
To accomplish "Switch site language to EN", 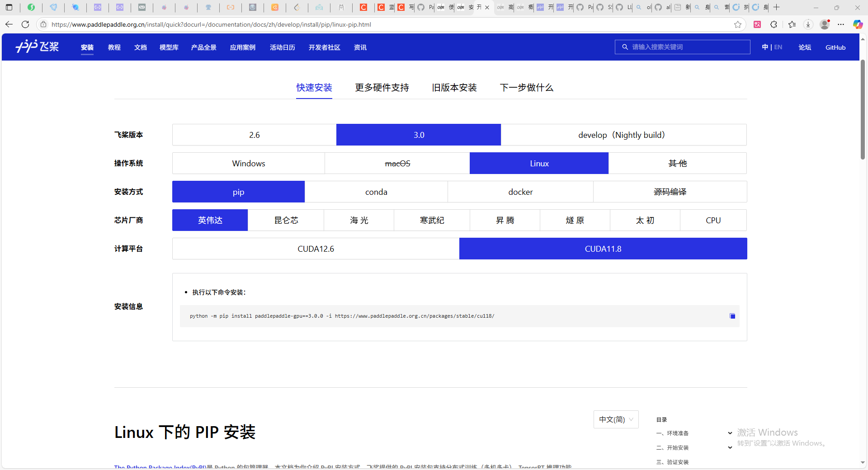I will pos(778,47).
